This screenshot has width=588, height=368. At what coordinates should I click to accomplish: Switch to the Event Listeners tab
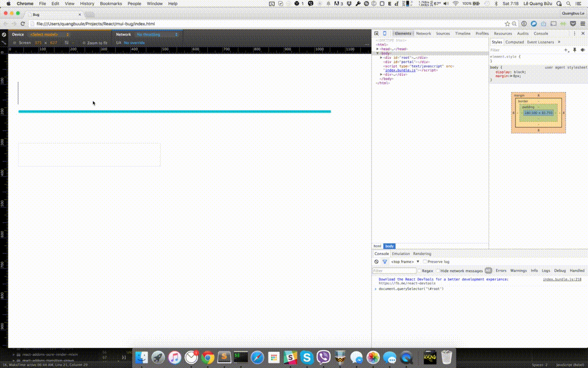pos(541,42)
